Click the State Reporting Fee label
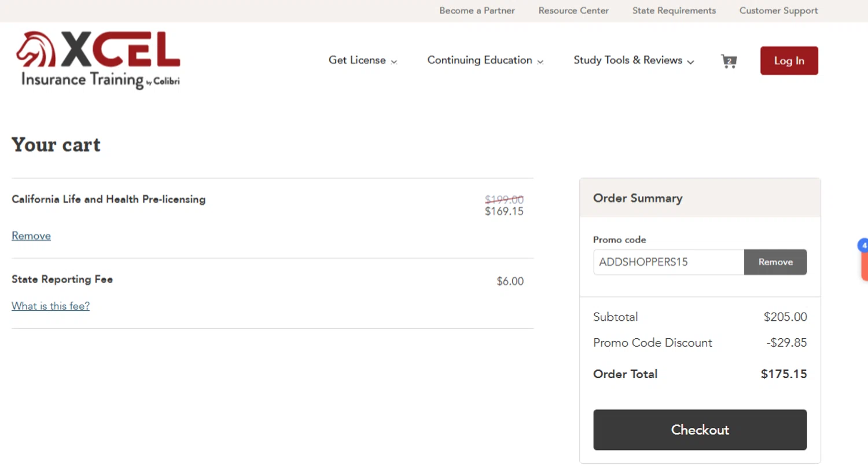Viewport: 868px width, 469px height. (x=62, y=279)
